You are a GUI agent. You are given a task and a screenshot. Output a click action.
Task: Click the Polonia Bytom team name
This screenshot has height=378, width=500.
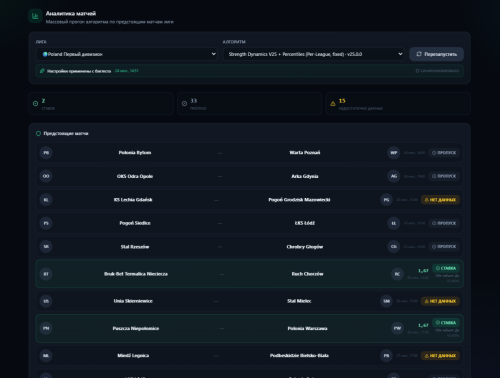pyautogui.click(x=135, y=153)
